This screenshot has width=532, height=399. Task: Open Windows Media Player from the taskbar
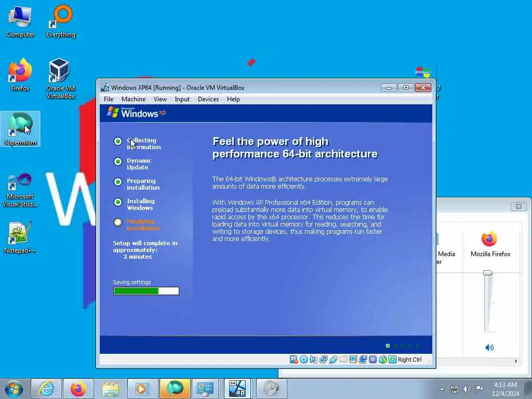coord(142,389)
